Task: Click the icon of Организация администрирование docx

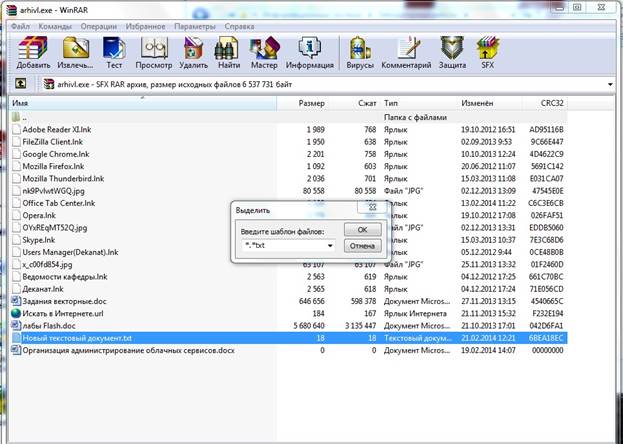Action: pos(16,351)
